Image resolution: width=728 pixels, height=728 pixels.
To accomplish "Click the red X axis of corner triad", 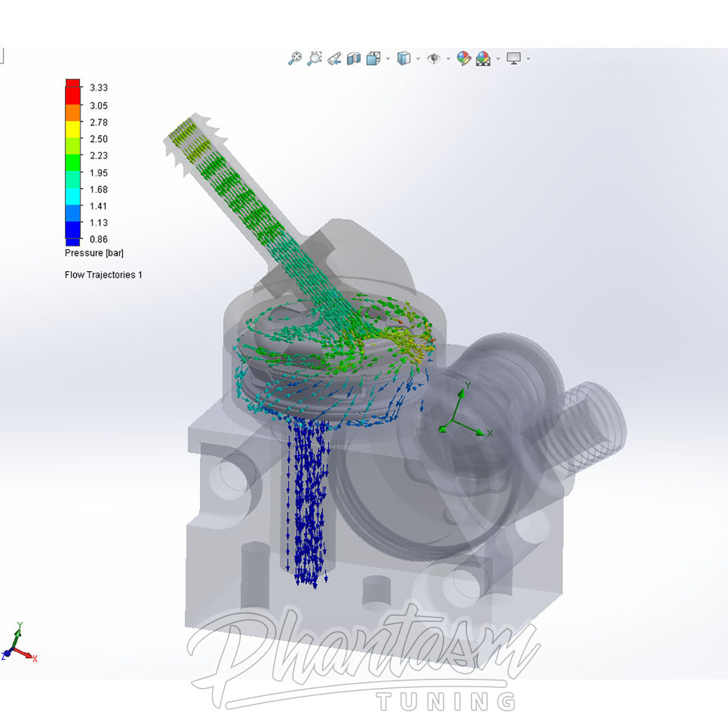I will pyautogui.click(x=27, y=654).
